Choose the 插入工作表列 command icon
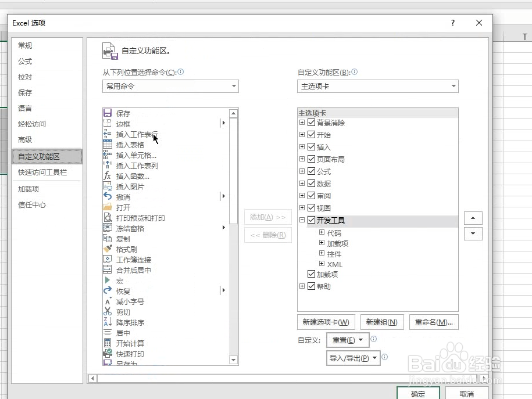 [x=108, y=166]
